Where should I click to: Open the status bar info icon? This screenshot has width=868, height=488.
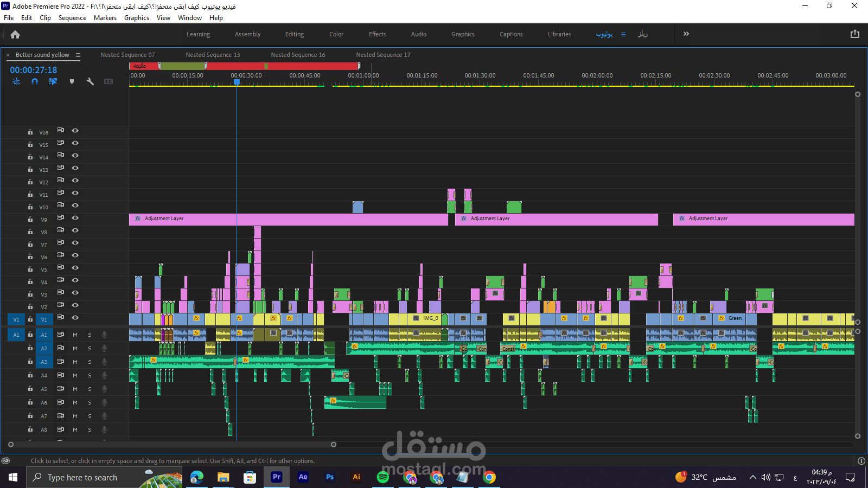pyautogui.click(x=861, y=461)
